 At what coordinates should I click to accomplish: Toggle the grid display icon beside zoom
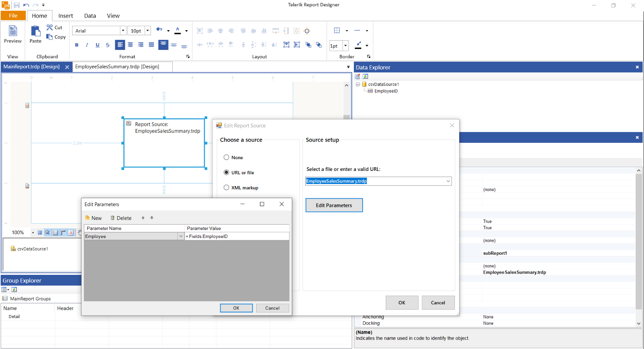(x=40, y=233)
